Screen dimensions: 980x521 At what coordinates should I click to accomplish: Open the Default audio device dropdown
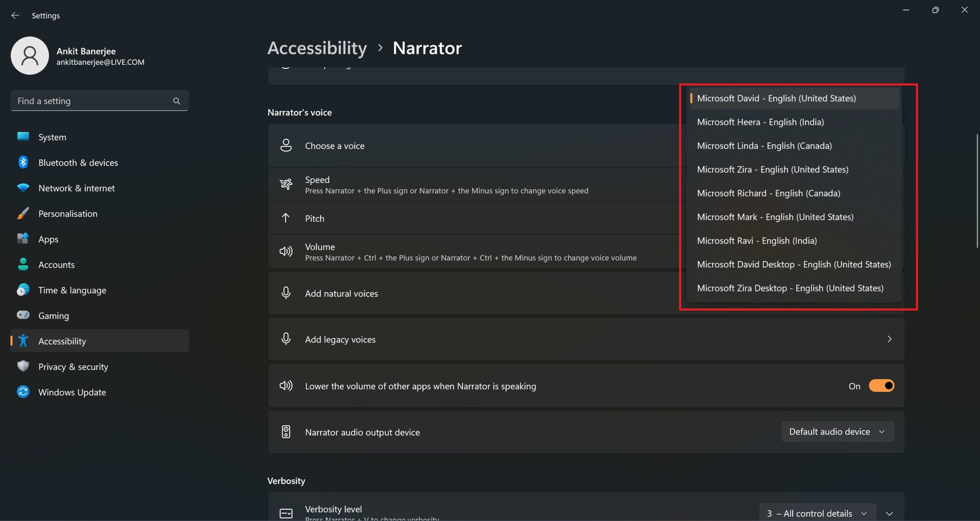click(838, 432)
